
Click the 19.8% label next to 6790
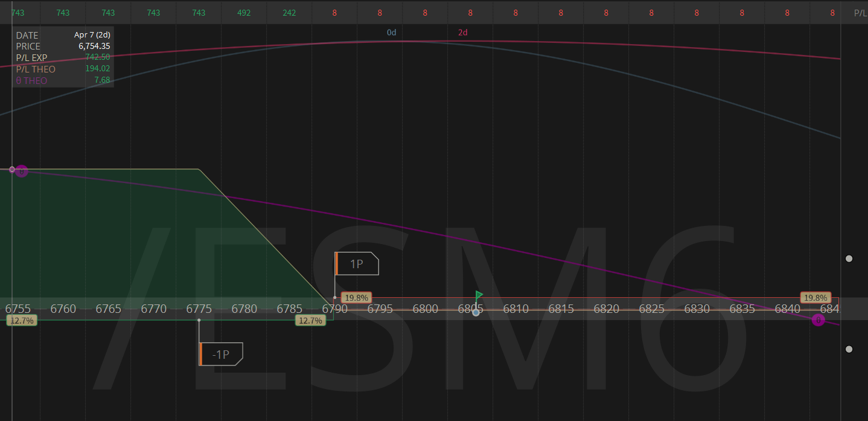[x=356, y=298]
